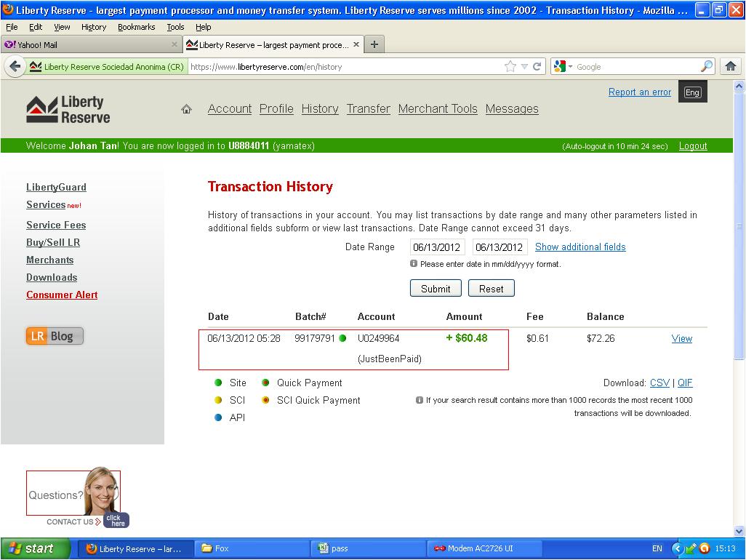
Task: Switch to the Yahoo! Mail tab
Action: pyautogui.click(x=90, y=44)
